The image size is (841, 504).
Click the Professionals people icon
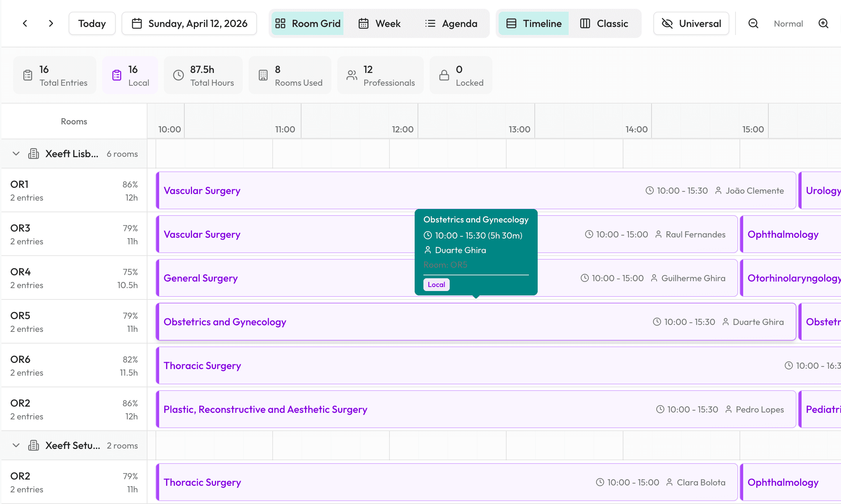(352, 75)
